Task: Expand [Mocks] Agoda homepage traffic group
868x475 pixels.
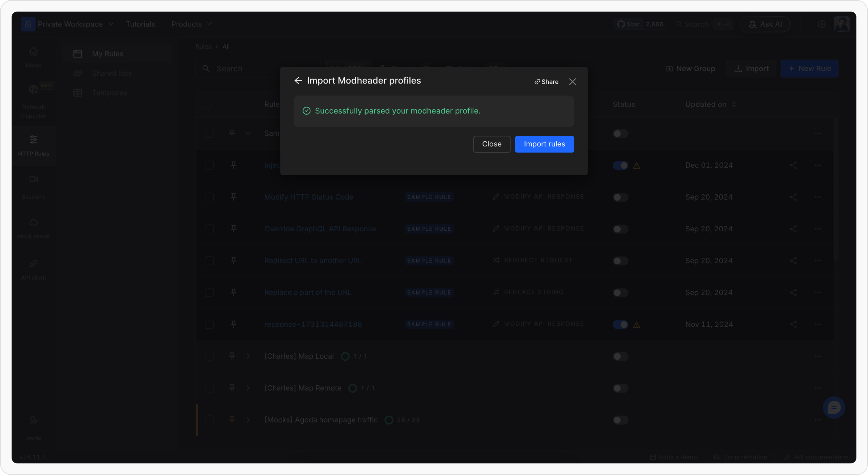Action: [x=248, y=420]
